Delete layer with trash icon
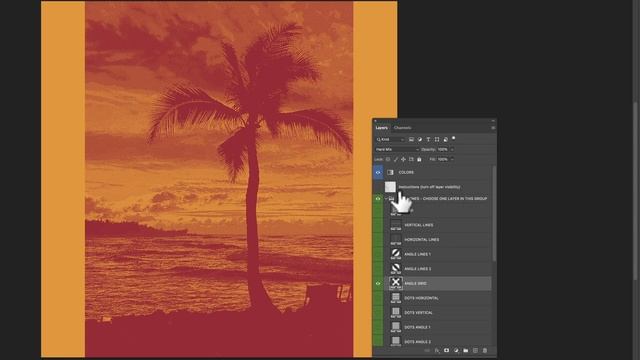 [485, 351]
